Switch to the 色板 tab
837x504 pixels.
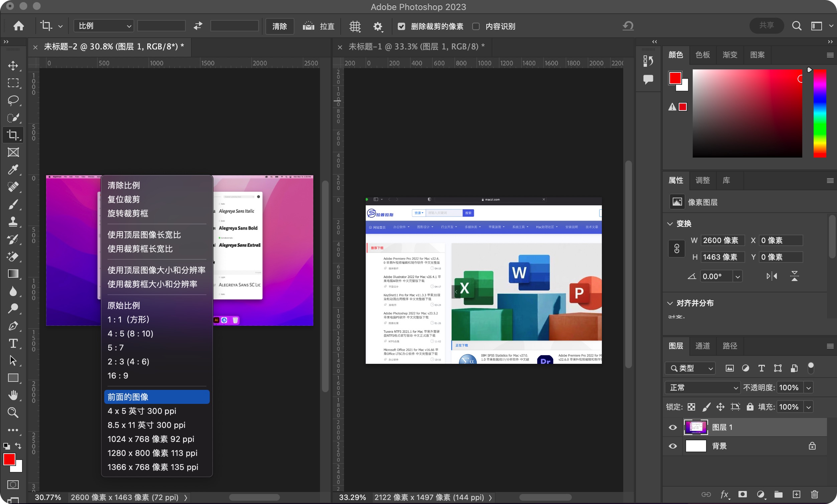(702, 55)
